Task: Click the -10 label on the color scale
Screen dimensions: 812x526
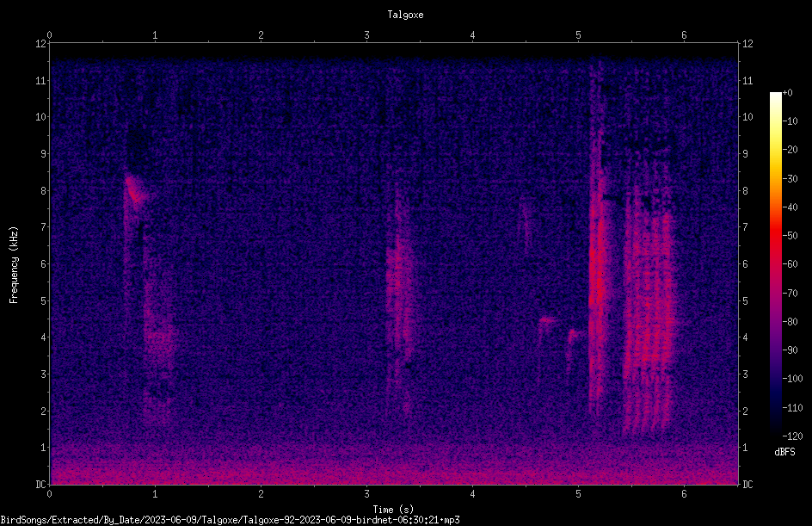Action: tap(790, 121)
